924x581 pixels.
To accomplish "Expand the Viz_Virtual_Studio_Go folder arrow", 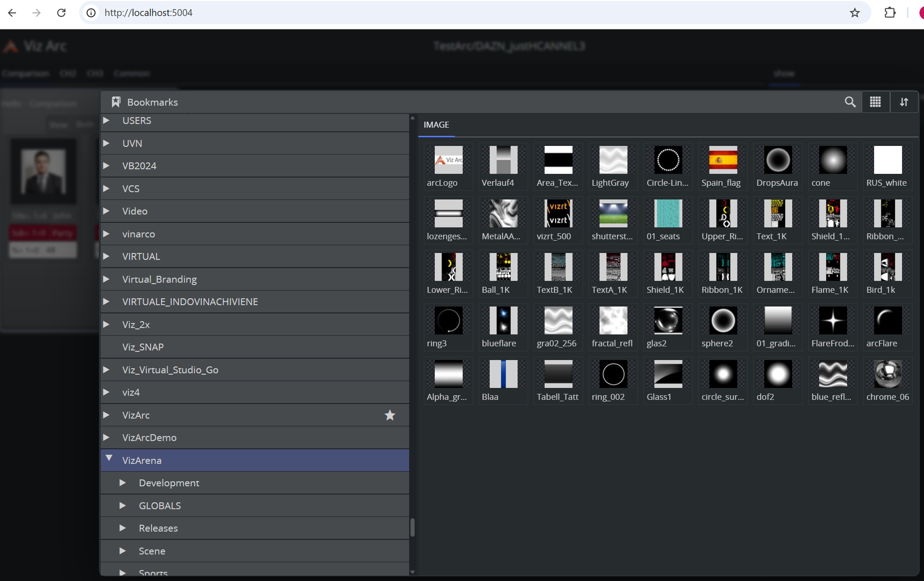I will [106, 369].
